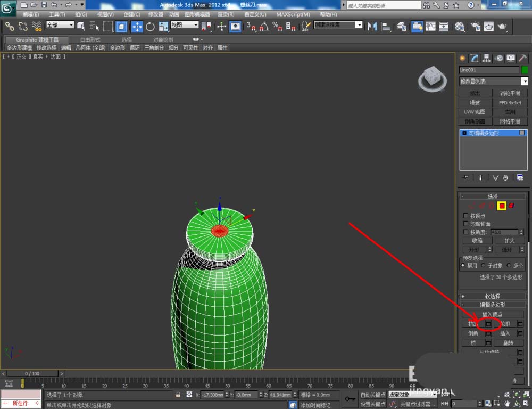Screen dimensions: 532x409
Task: Open the Create command panel tab
Action: [462, 58]
